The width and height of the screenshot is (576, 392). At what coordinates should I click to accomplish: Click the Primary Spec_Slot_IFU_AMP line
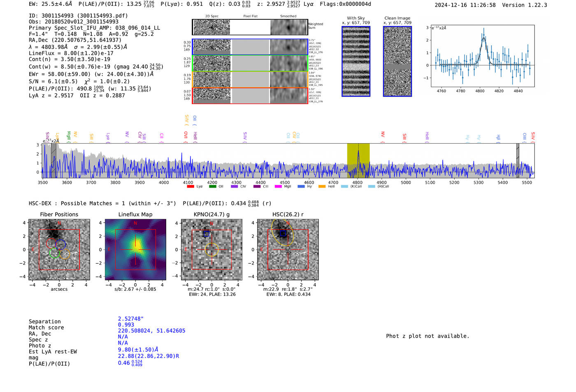95,28
